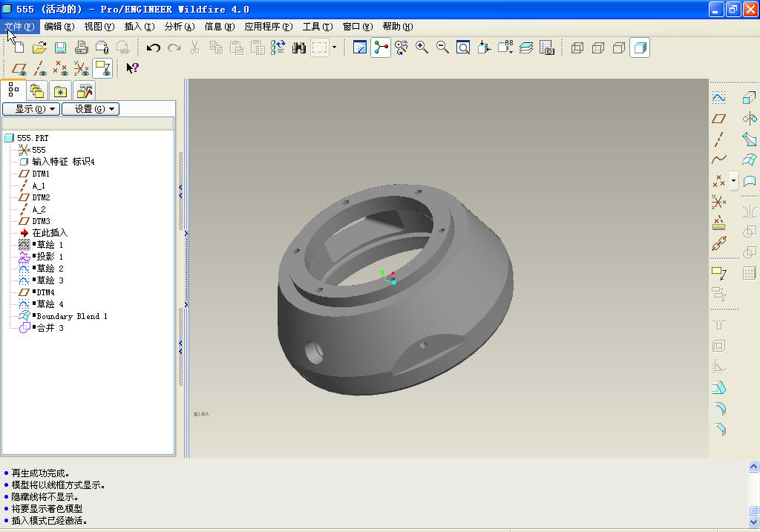
Task: Select the Datum Coordinate System tool
Action: click(x=718, y=201)
